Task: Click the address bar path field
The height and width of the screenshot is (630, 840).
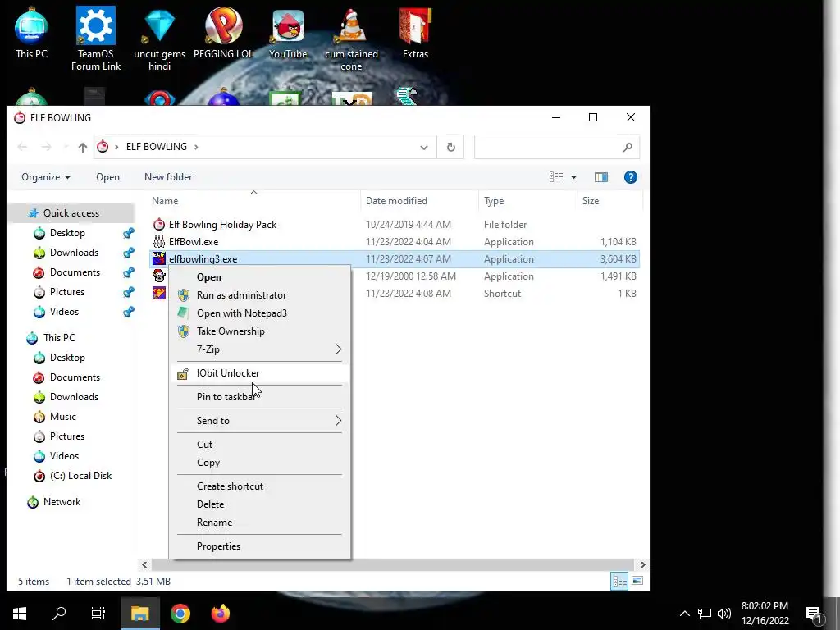Action: pyautogui.click(x=265, y=147)
